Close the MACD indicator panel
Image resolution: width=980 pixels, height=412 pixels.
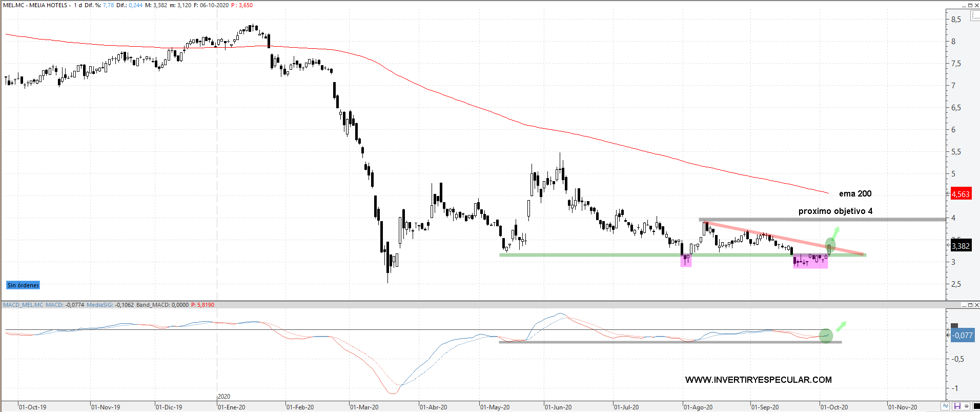pyautogui.click(x=976, y=305)
